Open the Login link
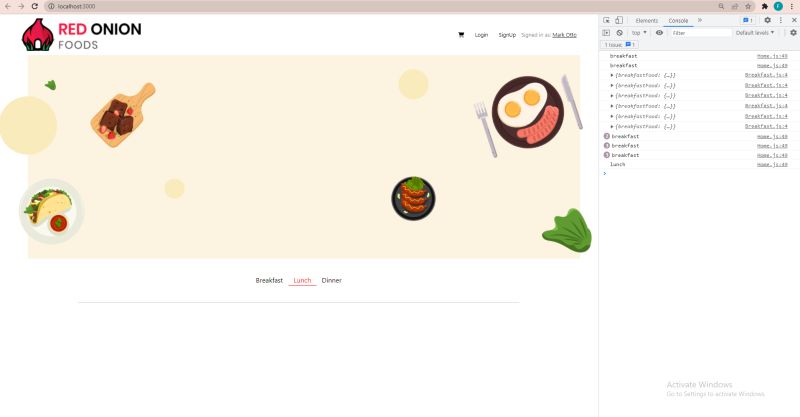800x417 pixels. tap(481, 35)
